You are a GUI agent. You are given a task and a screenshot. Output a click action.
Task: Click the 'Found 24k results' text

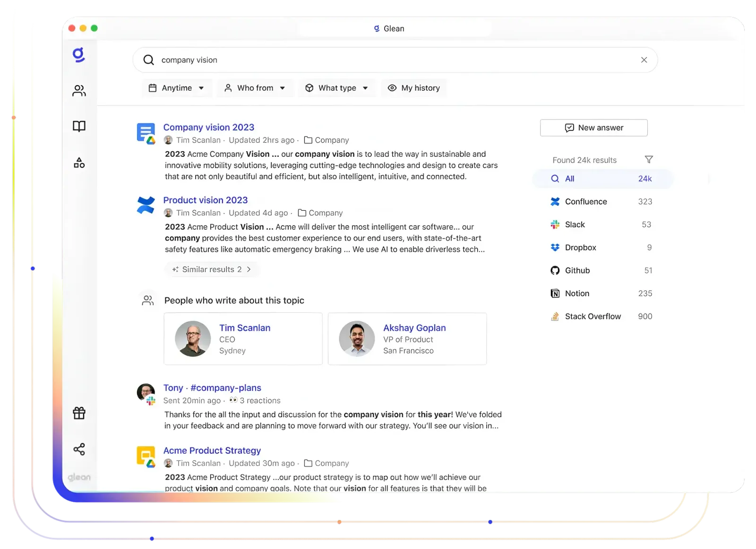click(584, 160)
